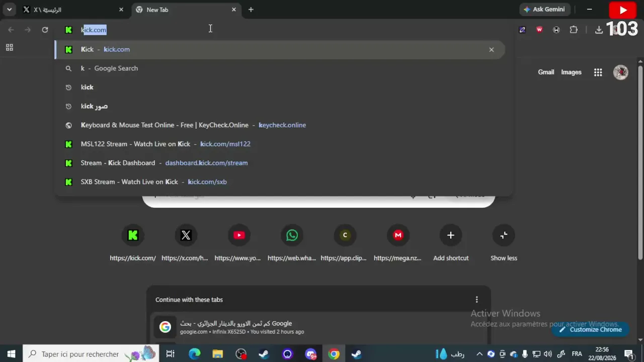Select the New Tab tab
Screen dimensions: 644x362
click(x=186, y=10)
